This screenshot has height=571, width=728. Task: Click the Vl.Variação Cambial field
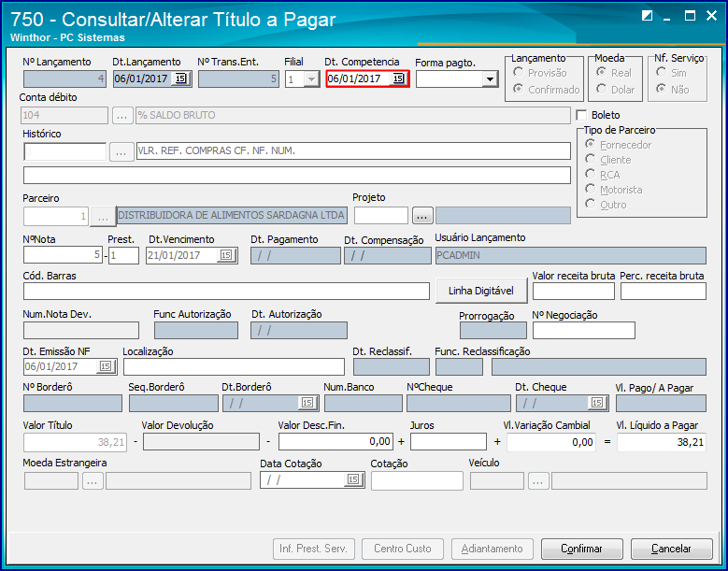550,442
